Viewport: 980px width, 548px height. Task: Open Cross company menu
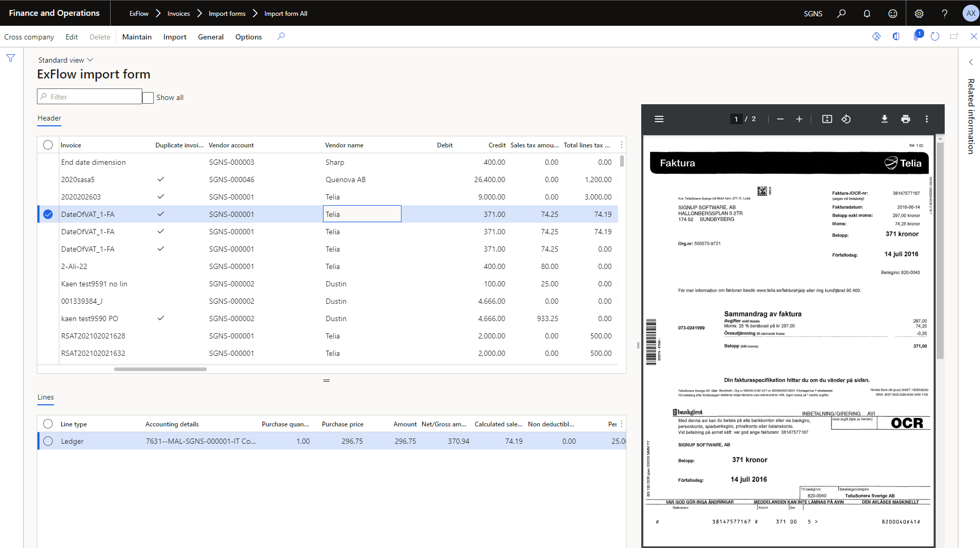point(29,37)
